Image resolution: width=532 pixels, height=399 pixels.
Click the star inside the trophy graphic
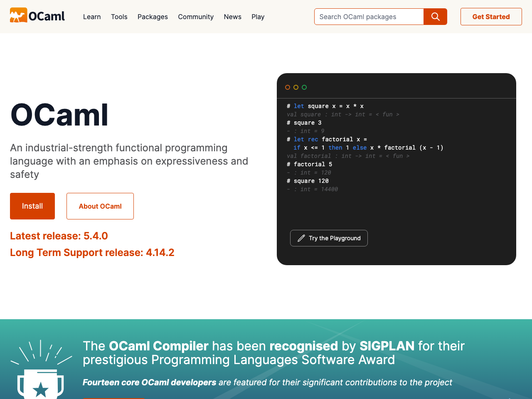41,390
